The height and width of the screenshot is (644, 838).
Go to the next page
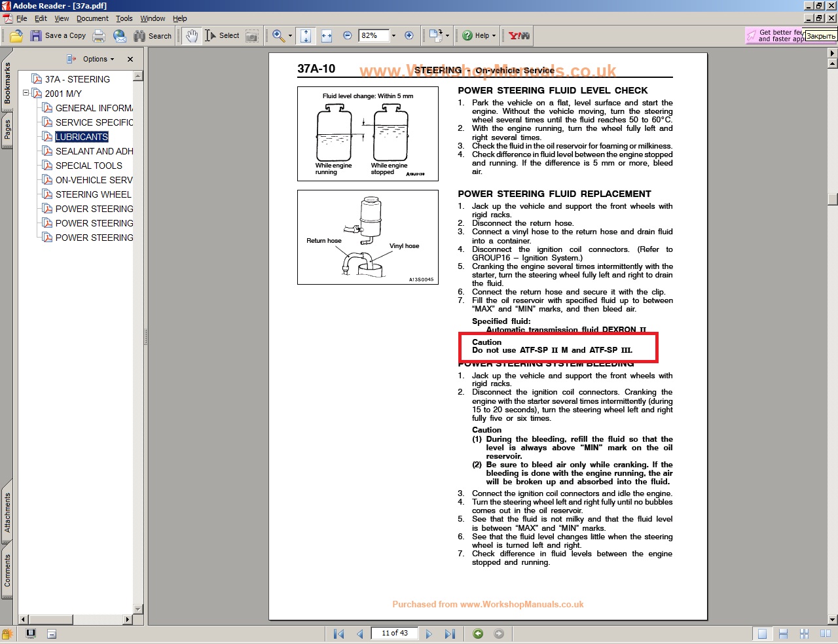[x=429, y=634]
